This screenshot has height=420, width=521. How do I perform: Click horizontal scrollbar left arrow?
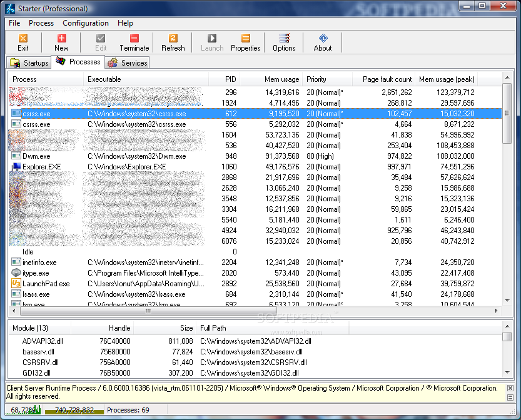(14, 311)
